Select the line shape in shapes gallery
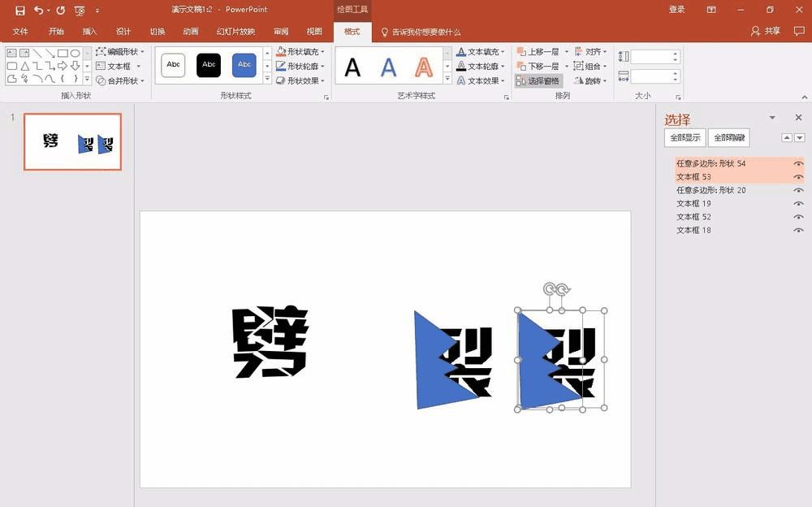 [x=37, y=53]
